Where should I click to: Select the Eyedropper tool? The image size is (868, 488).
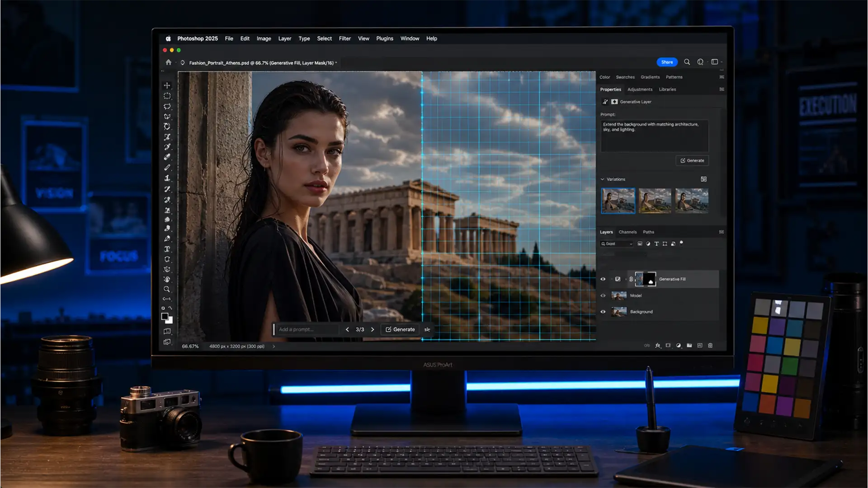[x=167, y=147]
